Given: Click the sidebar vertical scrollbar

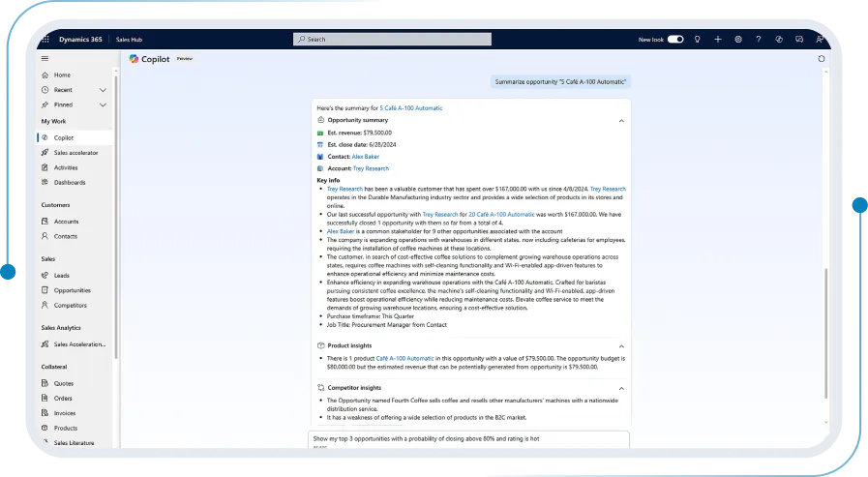Looking at the screenshot, I should (x=116, y=216).
